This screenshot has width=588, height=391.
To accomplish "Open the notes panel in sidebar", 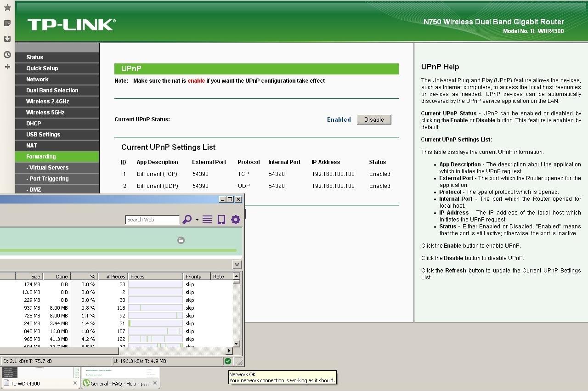I will click(x=7, y=23).
